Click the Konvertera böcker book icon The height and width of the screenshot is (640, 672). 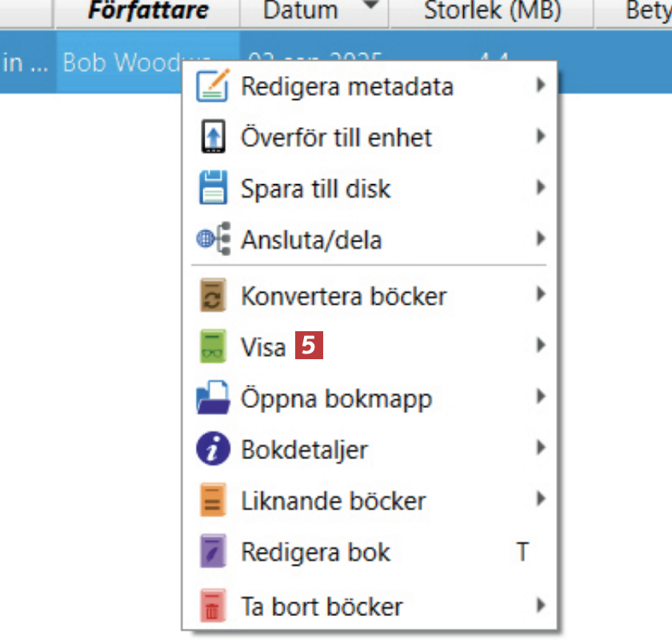pos(213,295)
